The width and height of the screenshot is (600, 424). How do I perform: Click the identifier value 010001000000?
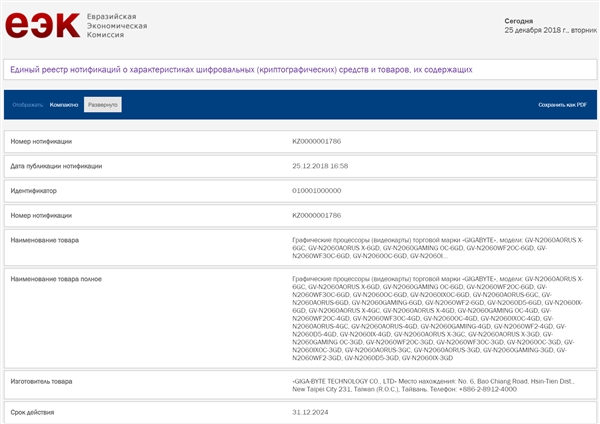tap(317, 190)
